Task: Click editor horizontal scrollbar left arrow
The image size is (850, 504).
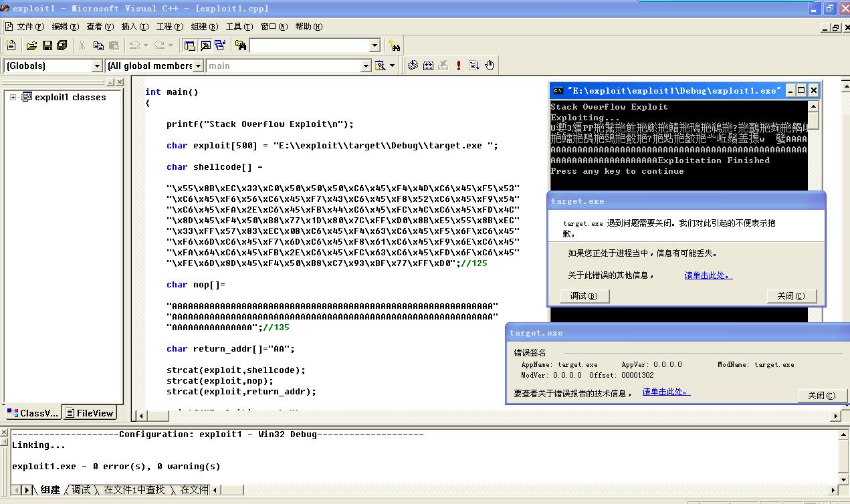Action: pyautogui.click(x=141, y=416)
